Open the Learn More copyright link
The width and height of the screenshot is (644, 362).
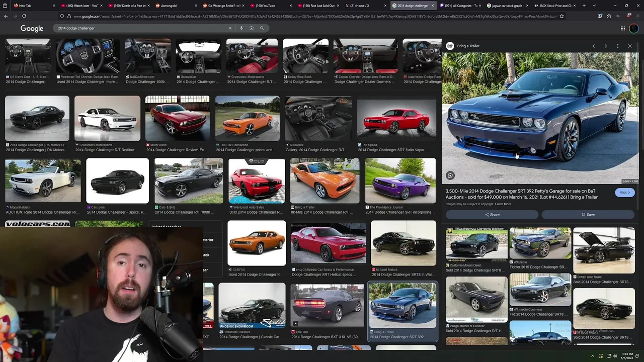point(503,204)
